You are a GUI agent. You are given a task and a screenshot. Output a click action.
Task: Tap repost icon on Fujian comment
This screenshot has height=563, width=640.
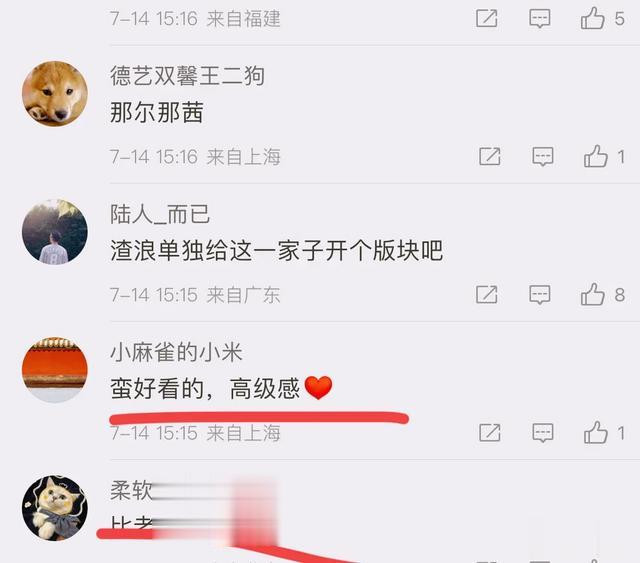pos(487,19)
